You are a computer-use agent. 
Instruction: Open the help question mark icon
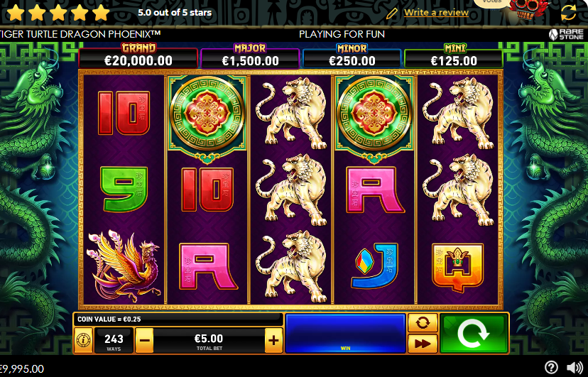[x=551, y=367]
